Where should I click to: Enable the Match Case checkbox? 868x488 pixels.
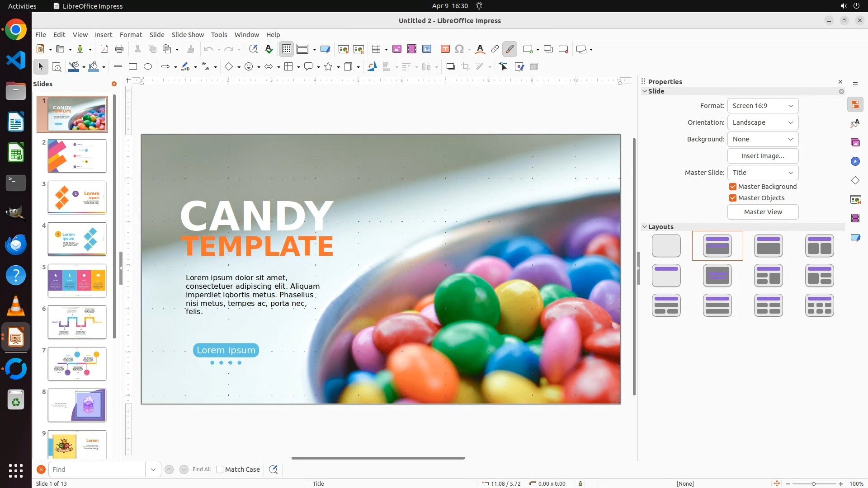click(220, 469)
